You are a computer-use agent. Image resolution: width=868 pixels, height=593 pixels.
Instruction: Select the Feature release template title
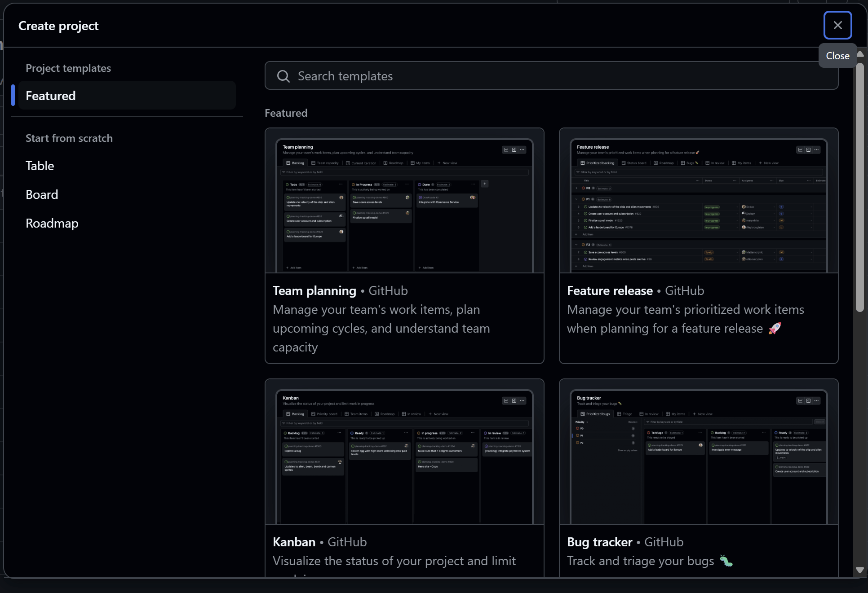[610, 291]
